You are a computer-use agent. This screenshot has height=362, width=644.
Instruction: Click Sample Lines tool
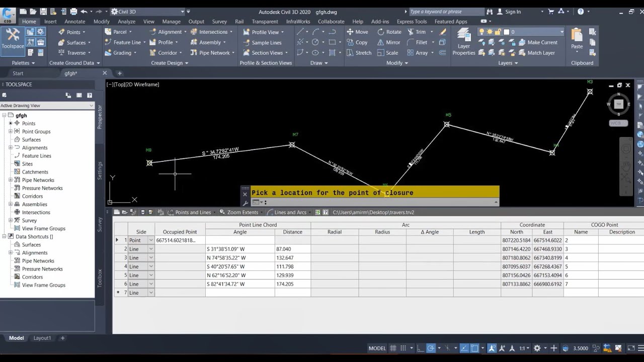262,43
